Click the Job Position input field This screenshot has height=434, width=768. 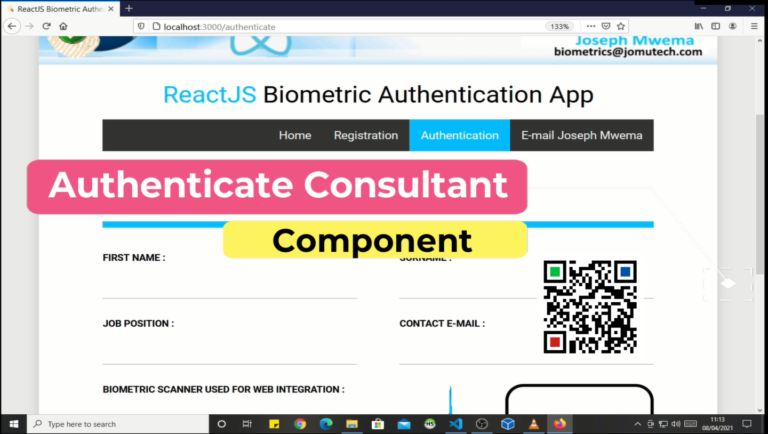(229, 350)
